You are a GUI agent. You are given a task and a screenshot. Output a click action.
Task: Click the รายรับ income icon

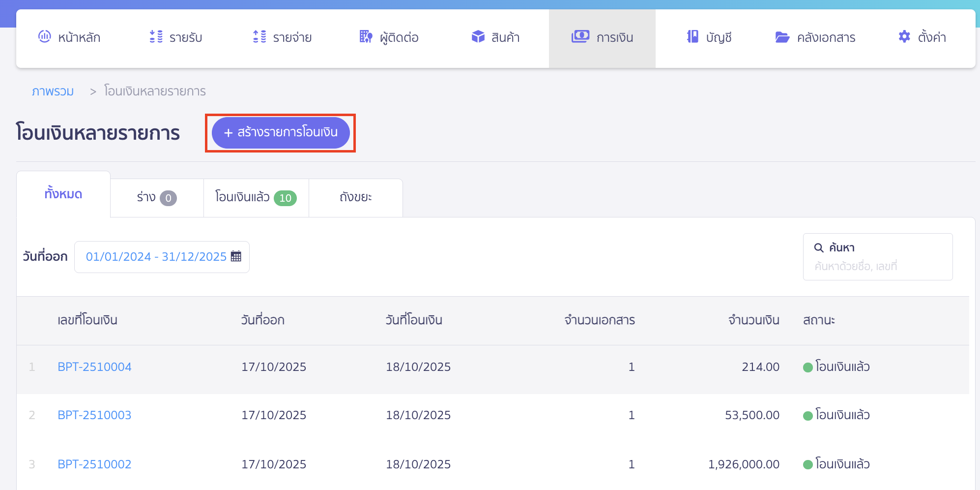pyautogui.click(x=156, y=36)
